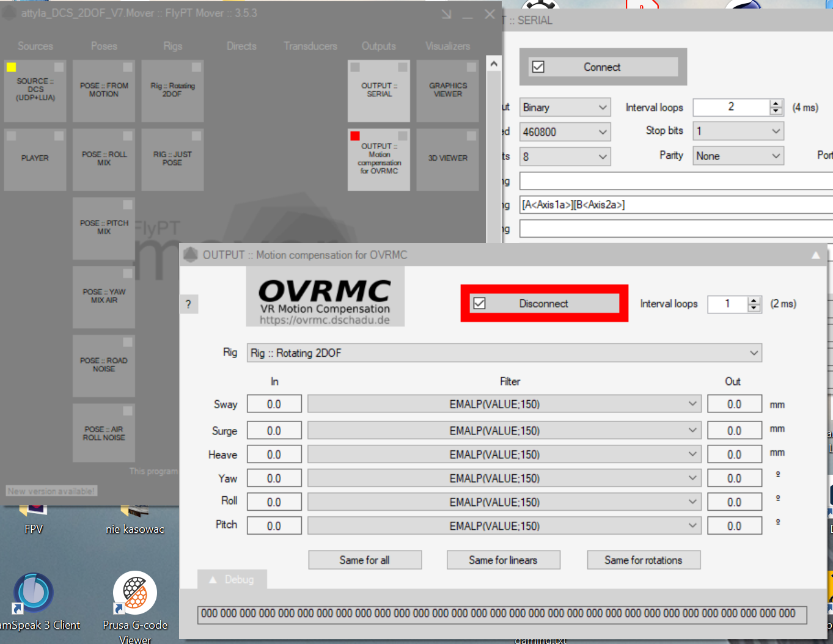Open the Pitch filter dropdown
This screenshot has width=833, height=644.
click(x=504, y=525)
